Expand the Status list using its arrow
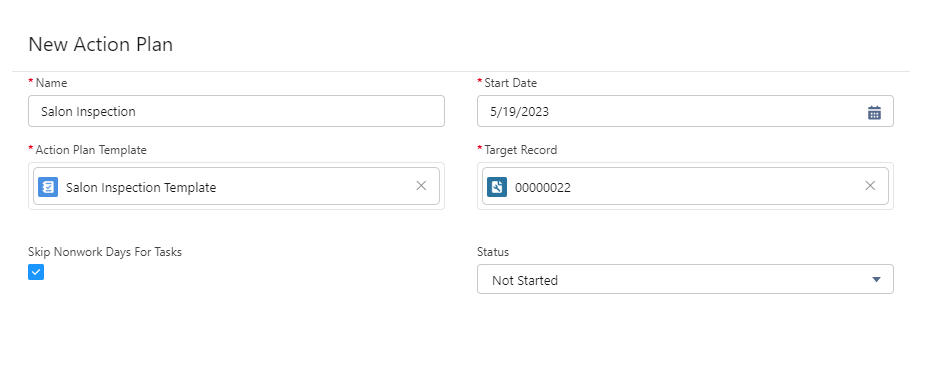This screenshot has height=370, width=925. 876,280
